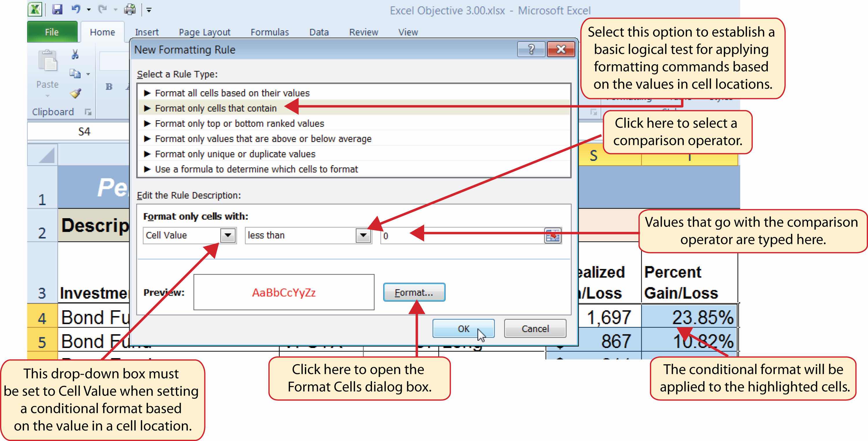Open the green File tab
The width and height of the screenshot is (868, 441).
(52, 32)
